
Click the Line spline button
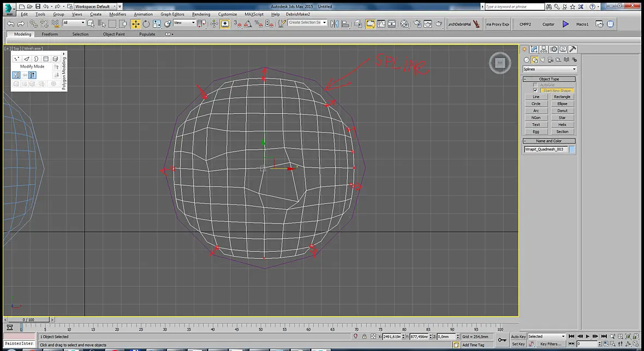pyautogui.click(x=536, y=97)
